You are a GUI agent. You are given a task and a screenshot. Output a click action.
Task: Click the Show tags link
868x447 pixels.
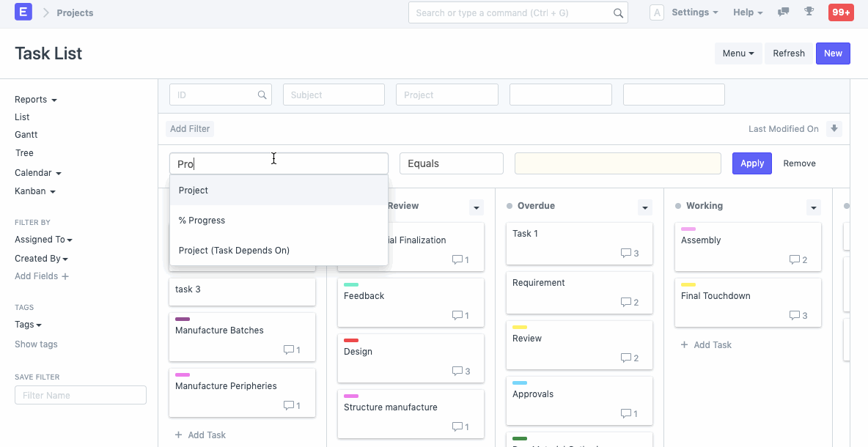(x=36, y=344)
